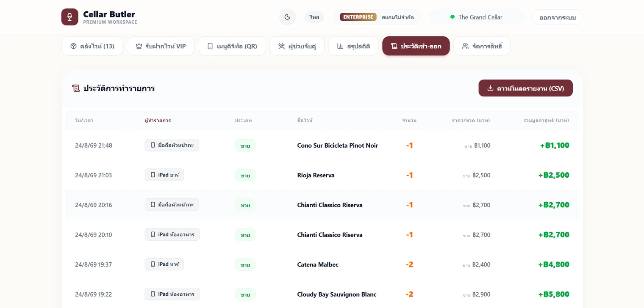
Task: Click the scroll icon on ประวัติเข้า-ออก tab
Action: point(394,46)
